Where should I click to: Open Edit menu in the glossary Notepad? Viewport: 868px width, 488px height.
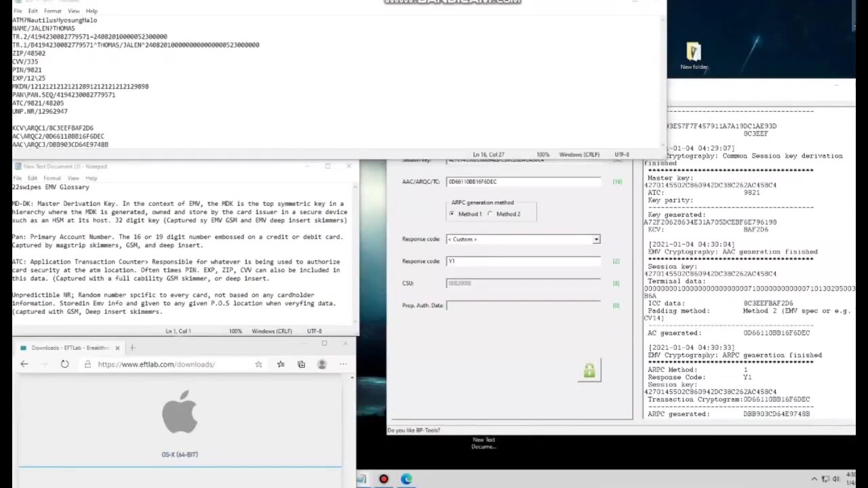coord(33,178)
